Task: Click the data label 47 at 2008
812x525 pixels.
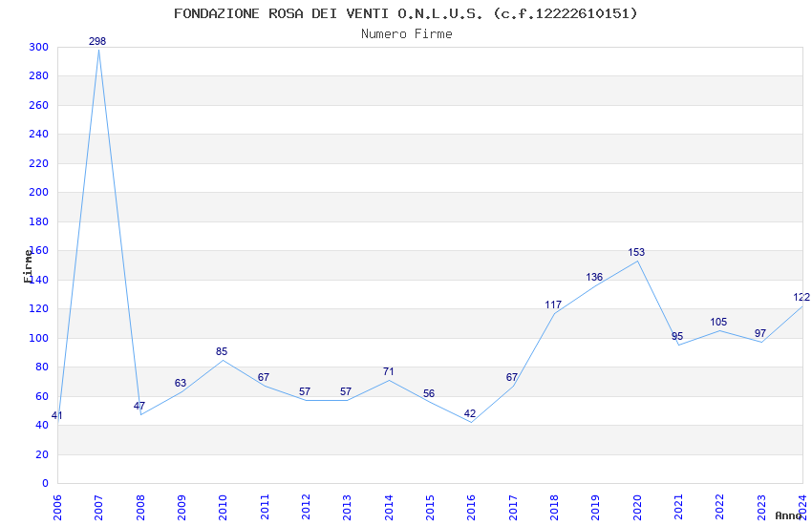Action: [x=139, y=406]
